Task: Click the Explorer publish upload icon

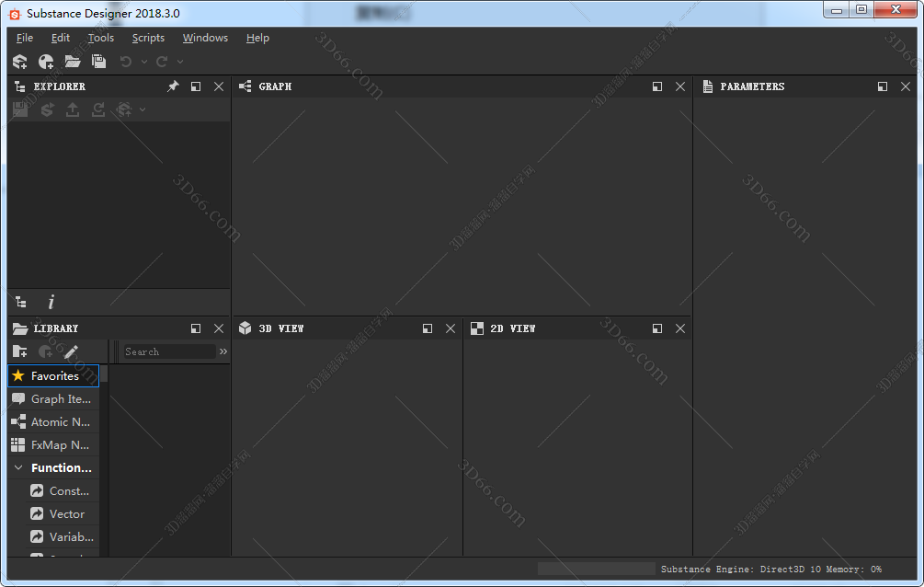Action: click(x=73, y=109)
